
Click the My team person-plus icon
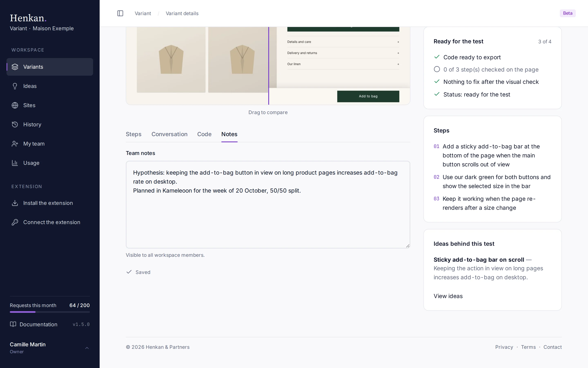pyautogui.click(x=15, y=144)
